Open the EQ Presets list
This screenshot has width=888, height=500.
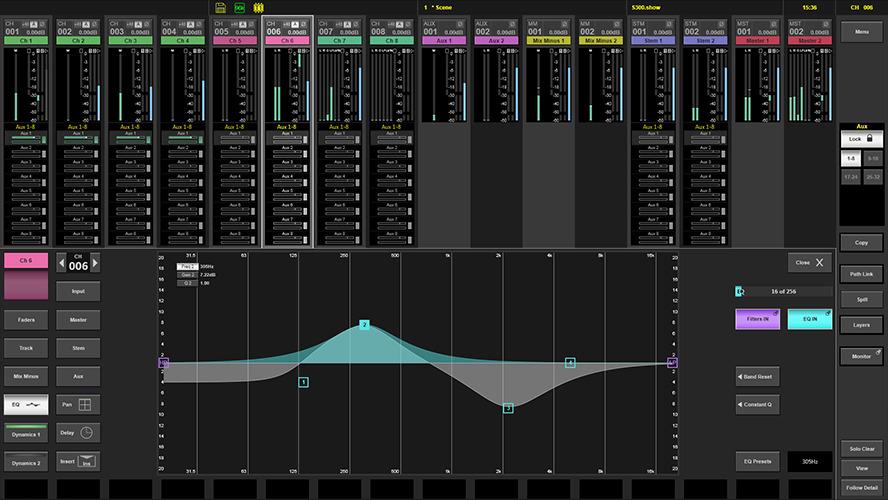coord(757,461)
